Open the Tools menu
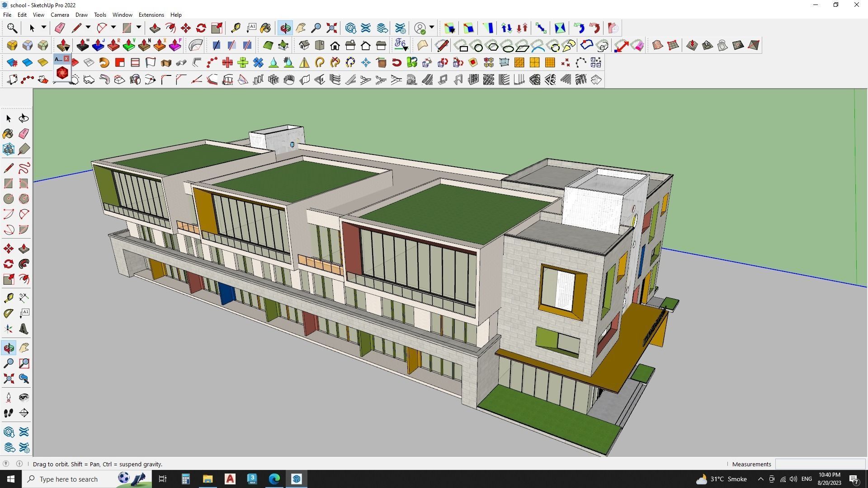The height and width of the screenshot is (488, 868). [100, 15]
